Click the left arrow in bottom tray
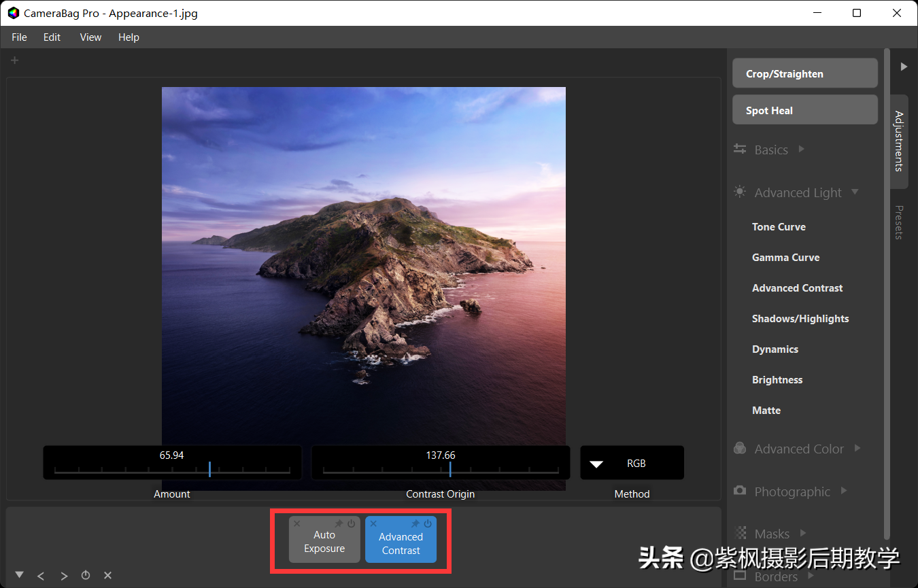918x588 pixels. (x=41, y=576)
